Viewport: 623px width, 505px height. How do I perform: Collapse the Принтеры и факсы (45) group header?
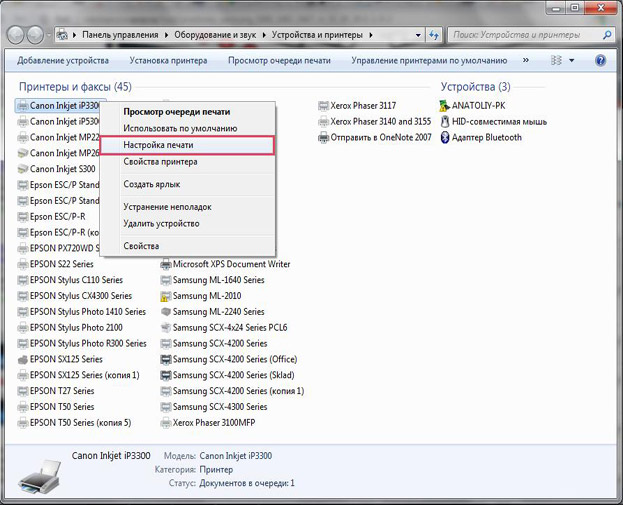click(x=75, y=87)
